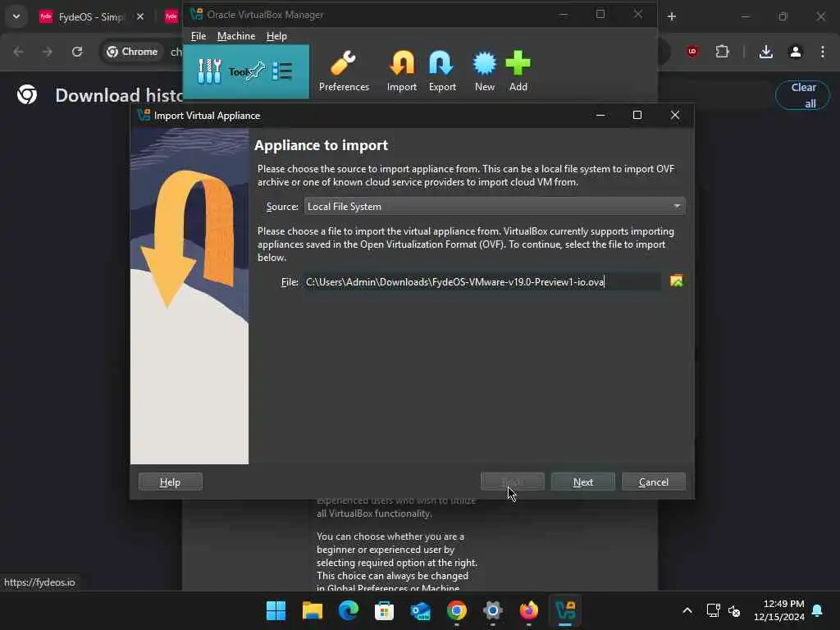840x630 pixels.
Task: Open the taskbar clock and date
Action: [x=778, y=610]
